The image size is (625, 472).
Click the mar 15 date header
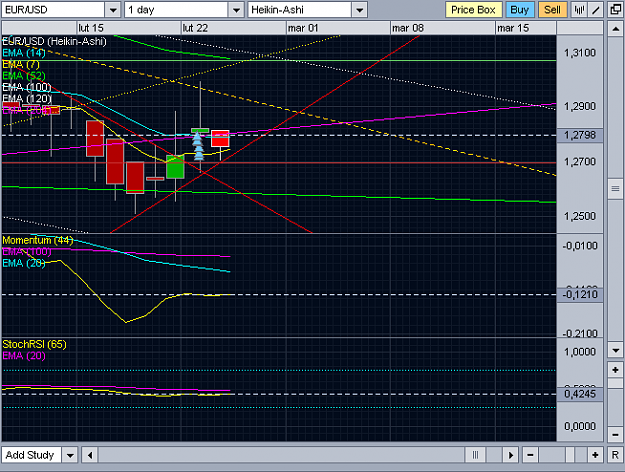(x=513, y=28)
